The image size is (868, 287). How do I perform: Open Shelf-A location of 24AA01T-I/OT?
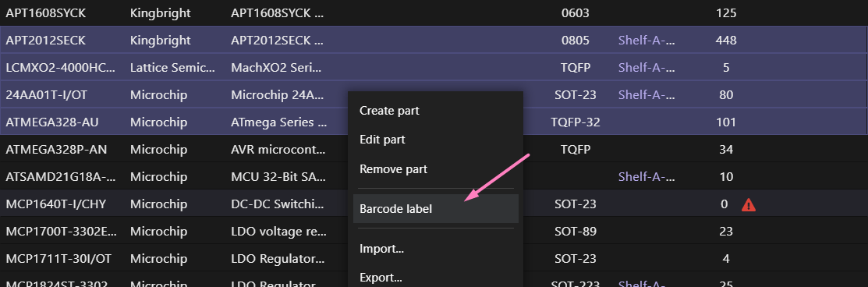click(647, 94)
